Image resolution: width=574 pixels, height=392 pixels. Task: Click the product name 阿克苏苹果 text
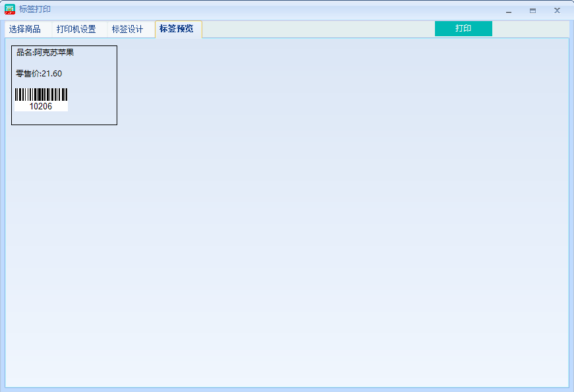pyautogui.click(x=54, y=53)
